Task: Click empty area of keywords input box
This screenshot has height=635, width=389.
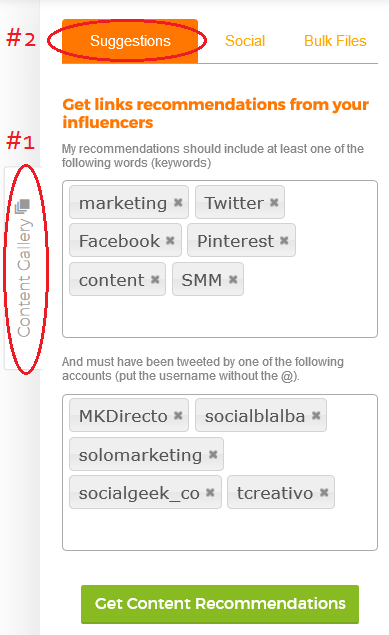Action: [220, 316]
